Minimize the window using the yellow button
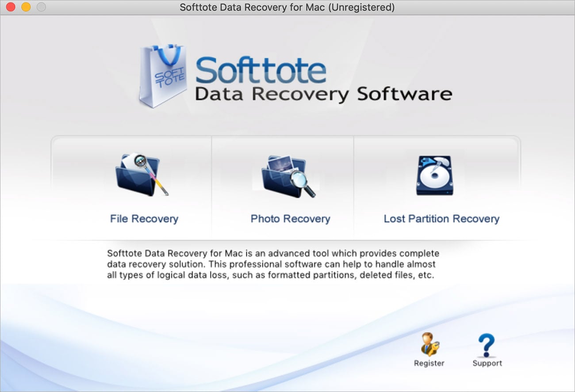The image size is (575, 392). (x=26, y=7)
